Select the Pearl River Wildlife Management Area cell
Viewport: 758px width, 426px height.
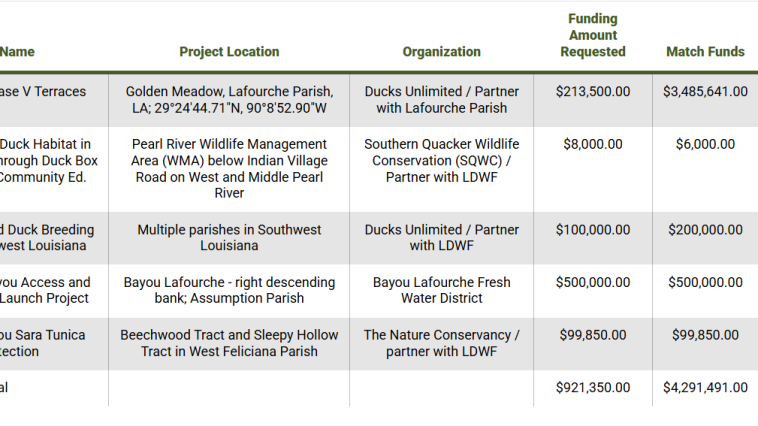coord(229,169)
